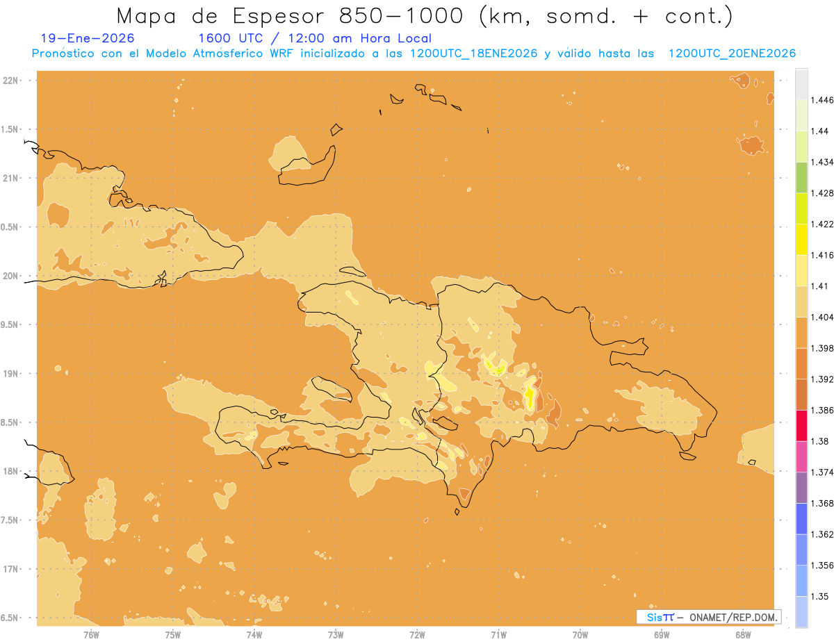Click the '1.374' colorbar value
Image resolution: width=834 pixels, height=644 pixels.
(822, 472)
